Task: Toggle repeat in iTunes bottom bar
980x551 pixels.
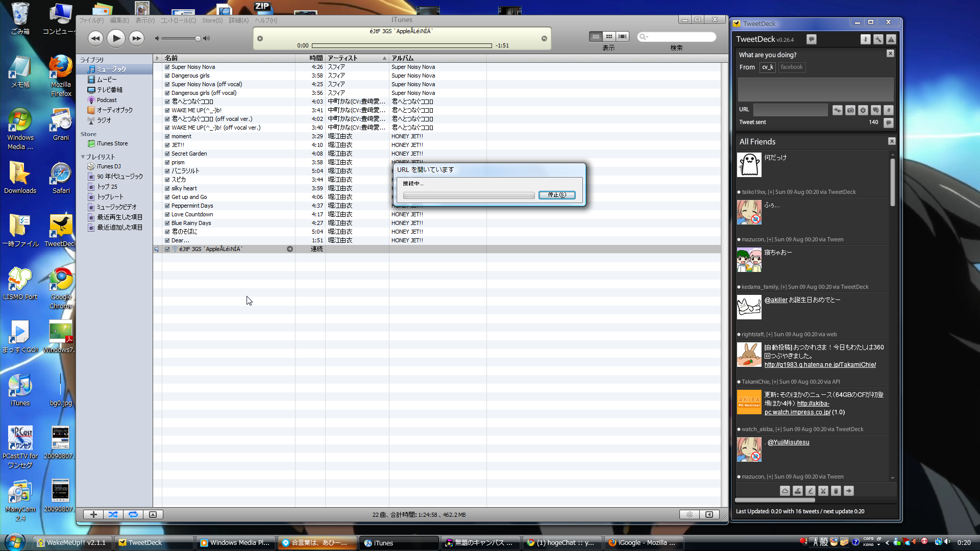Action: pyautogui.click(x=133, y=515)
